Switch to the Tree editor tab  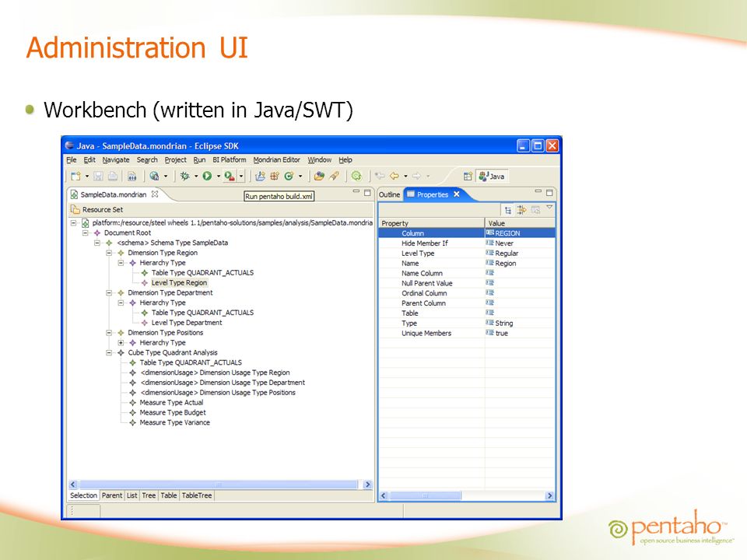149,495
